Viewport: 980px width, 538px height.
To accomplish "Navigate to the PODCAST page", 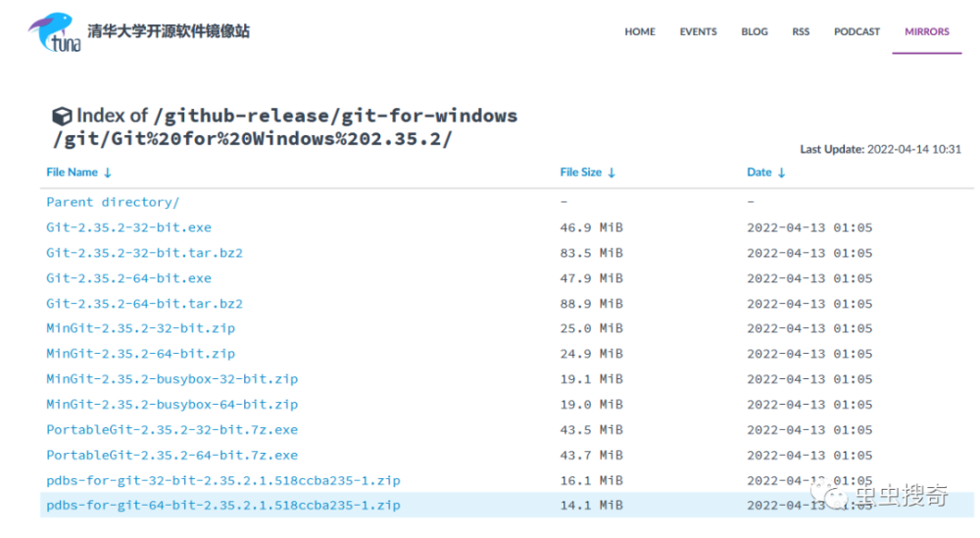I will (857, 31).
